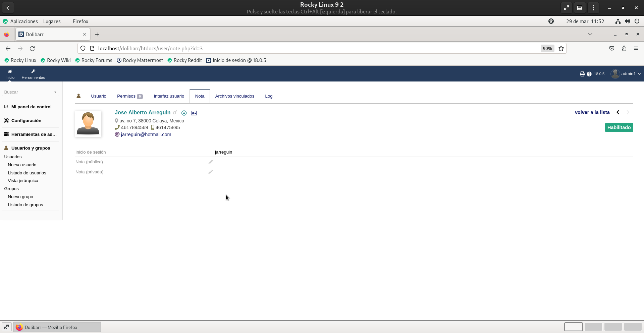Image resolution: width=644 pixels, height=333 pixels.
Task: Click the print icon in top bar
Action: click(x=582, y=74)
